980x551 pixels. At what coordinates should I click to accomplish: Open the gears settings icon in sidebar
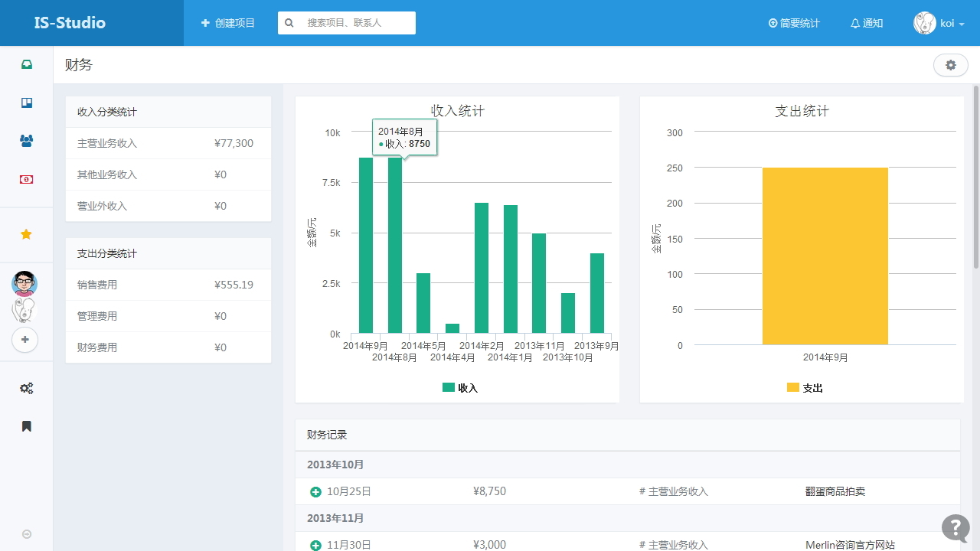tap(27, 388)
